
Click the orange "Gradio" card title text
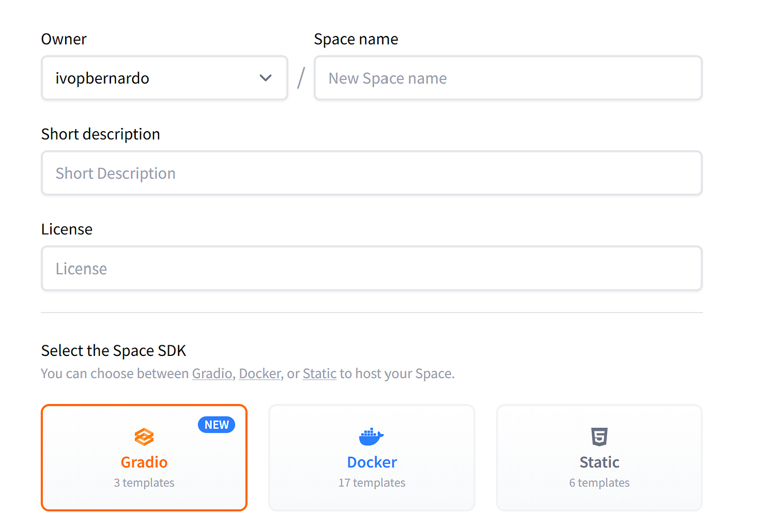(144, 462)
